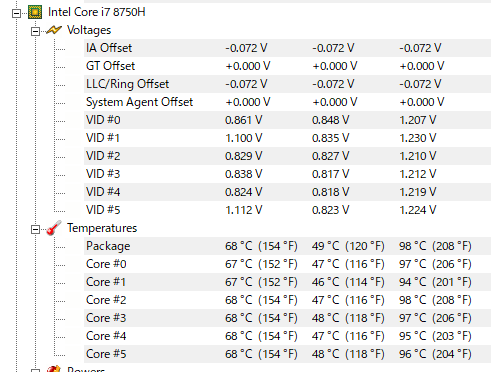Viewport: 491px width, 372px height.
Task: Select the Core #2 temperature row
Action: [x=287, y=300]
